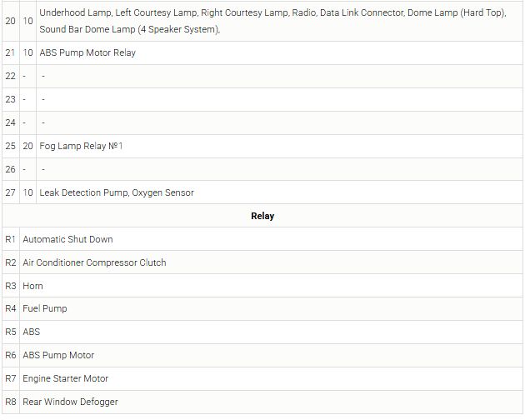Click fuse number 21 cell
This screenshot has height=420, width=525.
[10, 52]
